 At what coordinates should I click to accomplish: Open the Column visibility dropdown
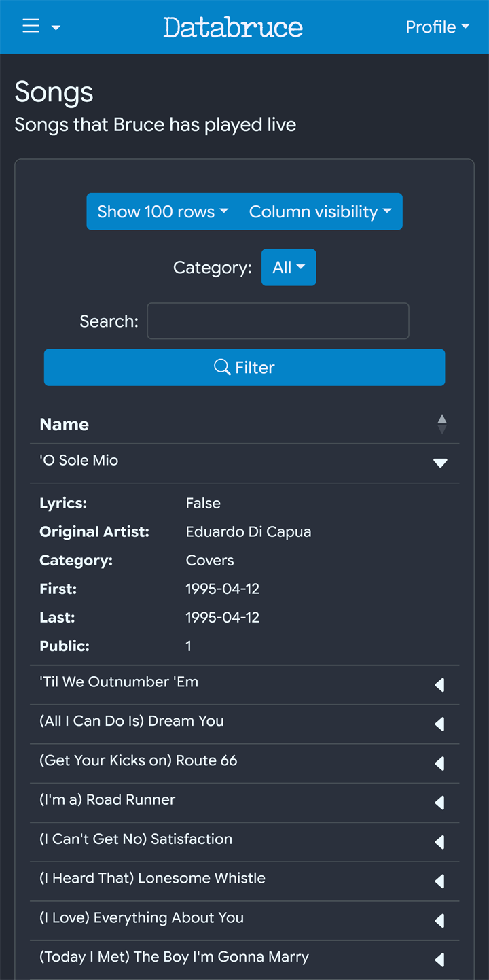click(x=321, y=211)
